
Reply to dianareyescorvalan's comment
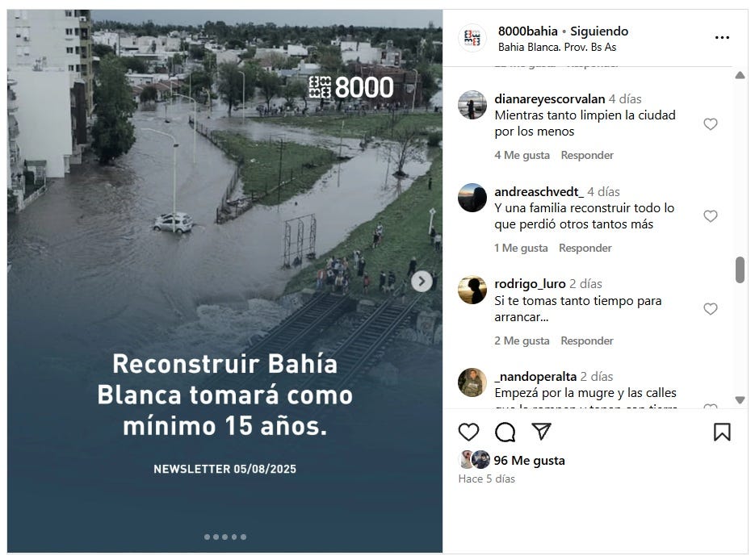click(x=587, y=156)
